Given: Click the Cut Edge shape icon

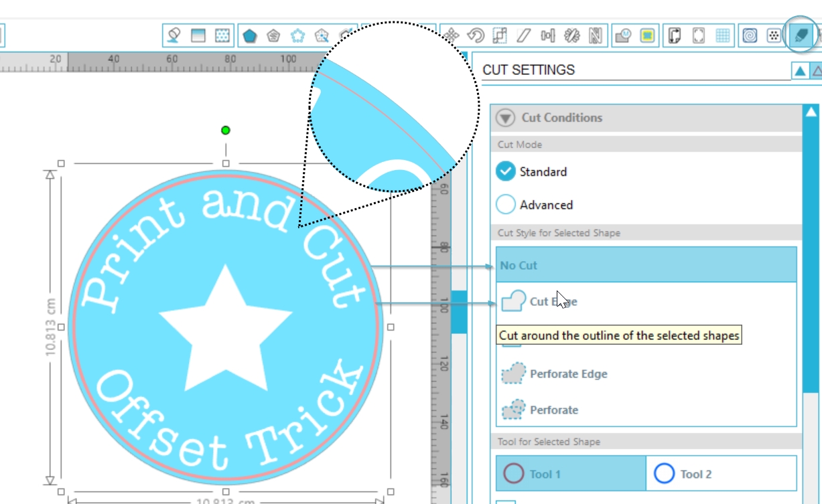Looking at the screenshot, I should click(513, 301).
